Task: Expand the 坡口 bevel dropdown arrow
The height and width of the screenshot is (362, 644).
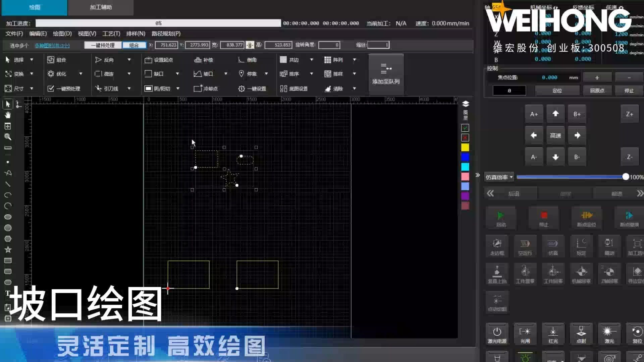Action: coord(226,74)
